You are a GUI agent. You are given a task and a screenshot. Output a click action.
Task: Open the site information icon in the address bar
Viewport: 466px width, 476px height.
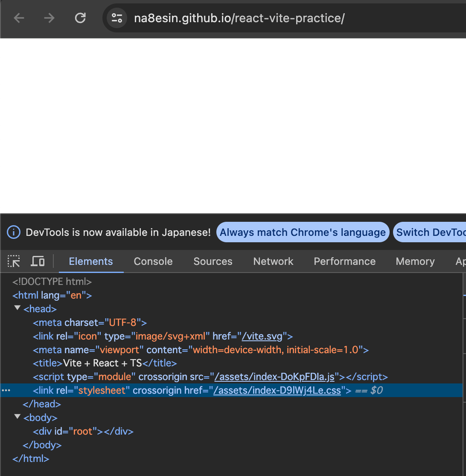point(117,18)
